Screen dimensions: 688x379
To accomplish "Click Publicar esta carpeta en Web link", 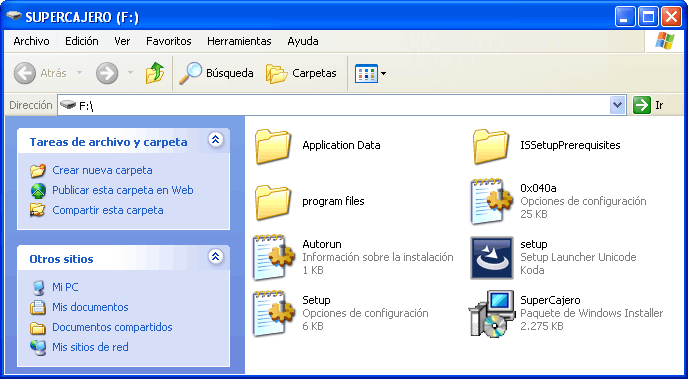I will [x=123, y=190].
